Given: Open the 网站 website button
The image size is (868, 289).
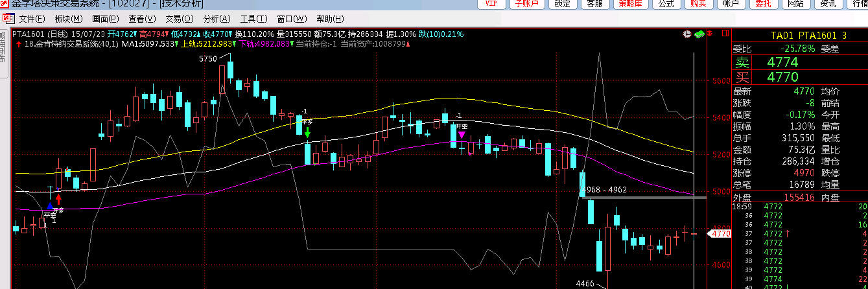Looking at the screenshot, I should tap(796, 4).
